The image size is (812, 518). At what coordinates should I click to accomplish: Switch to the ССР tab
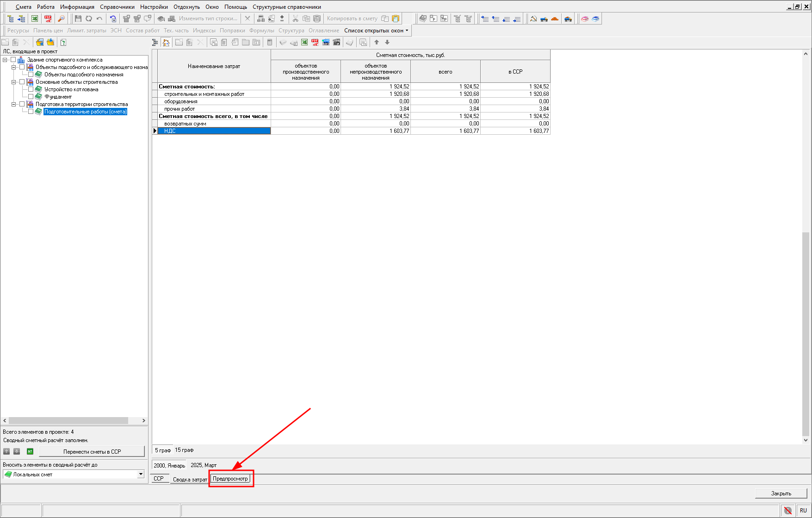click(159, 479)
